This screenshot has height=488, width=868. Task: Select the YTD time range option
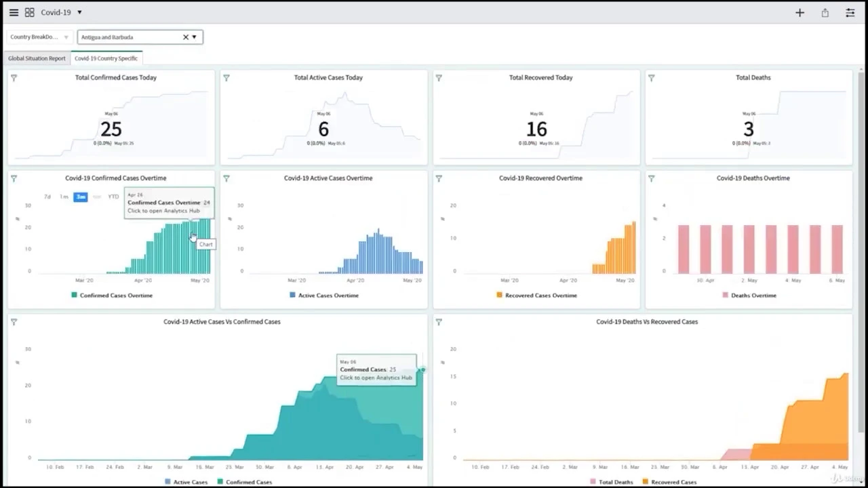(113, 197)
